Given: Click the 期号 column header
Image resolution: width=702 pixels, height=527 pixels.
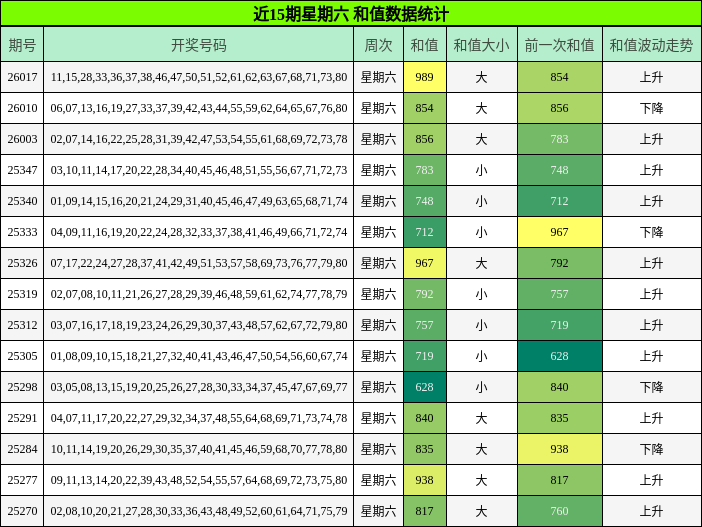Looking at the screenshot, I should coord(22,44).
